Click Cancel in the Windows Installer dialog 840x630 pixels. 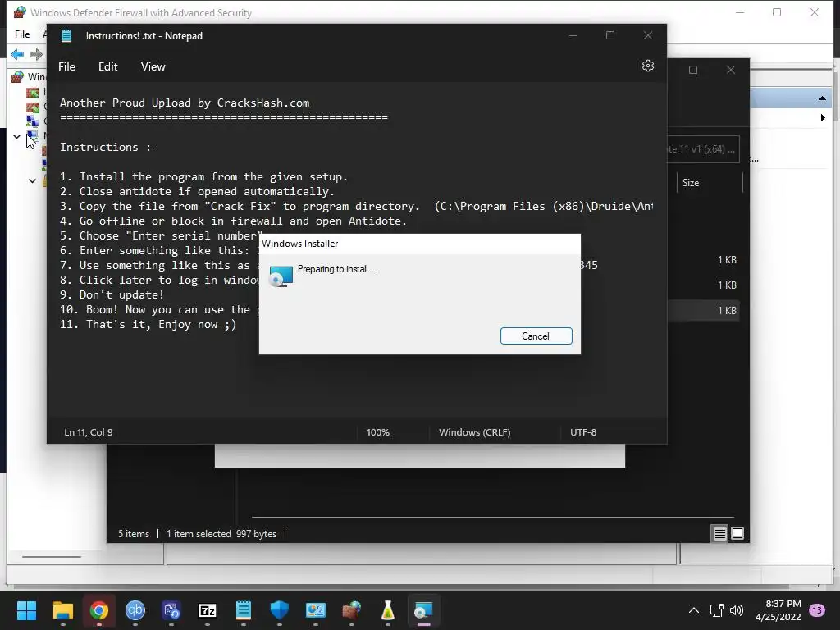[x=536, y=336]
